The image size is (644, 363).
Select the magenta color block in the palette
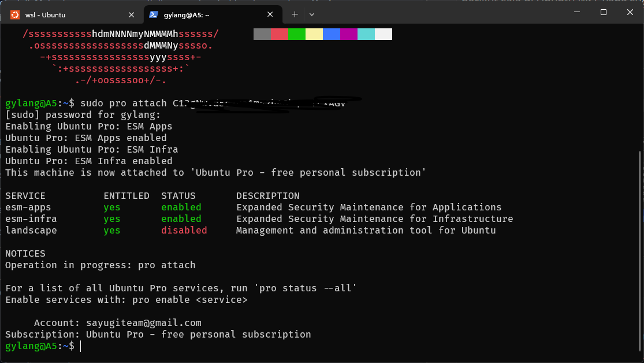click(x=349, y=34)
